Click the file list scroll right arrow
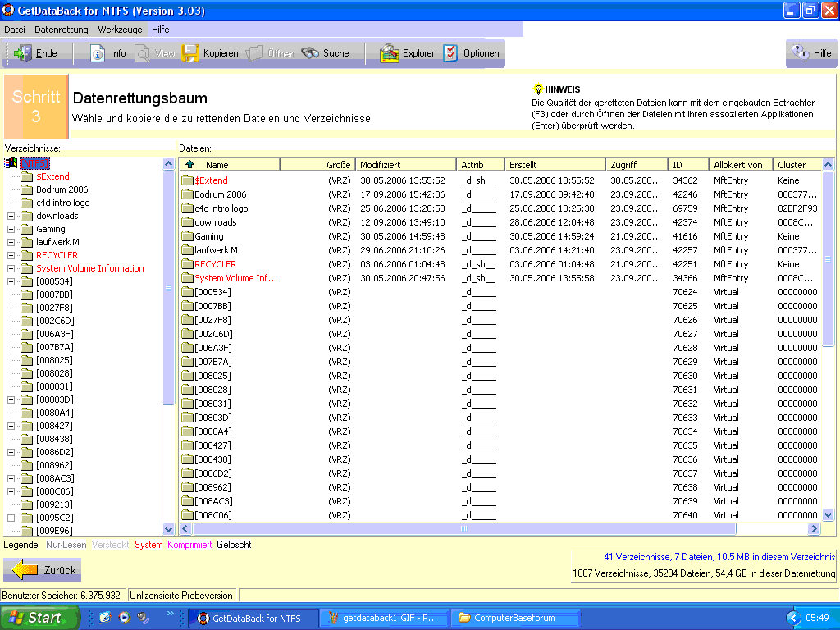This screenshot has width=840, height=630. tap(814, 529)
